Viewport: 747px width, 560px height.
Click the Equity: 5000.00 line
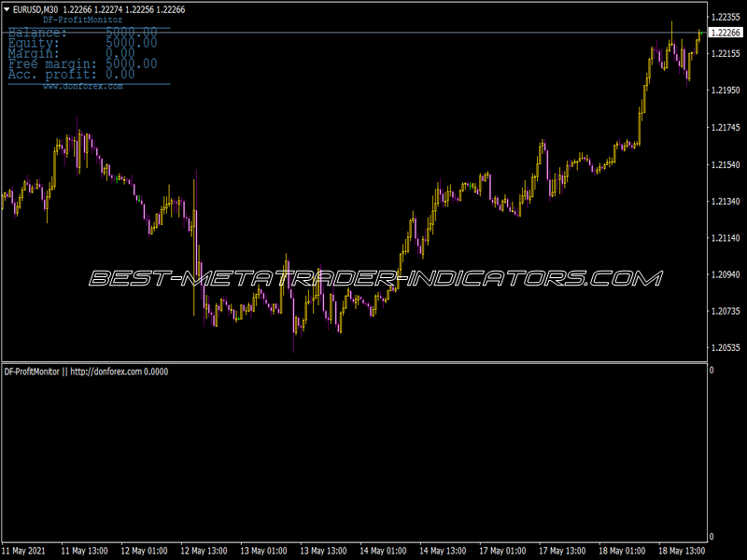pyautogui.click(x=82, y=43)
